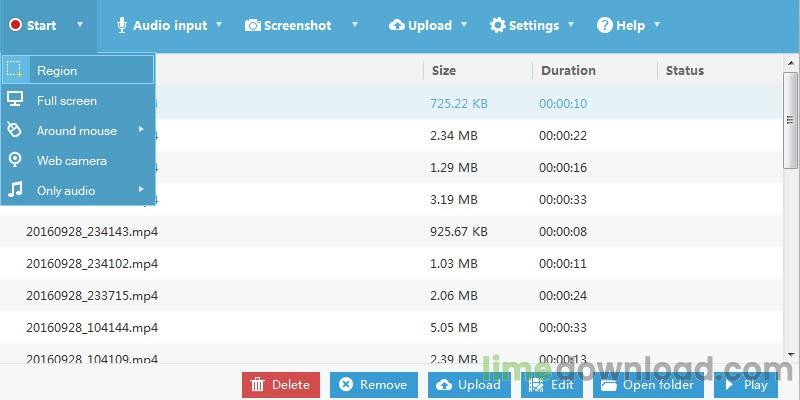The image size is (800, 400).
Task: Click the red record Start icon
Action: click(16, 26)
